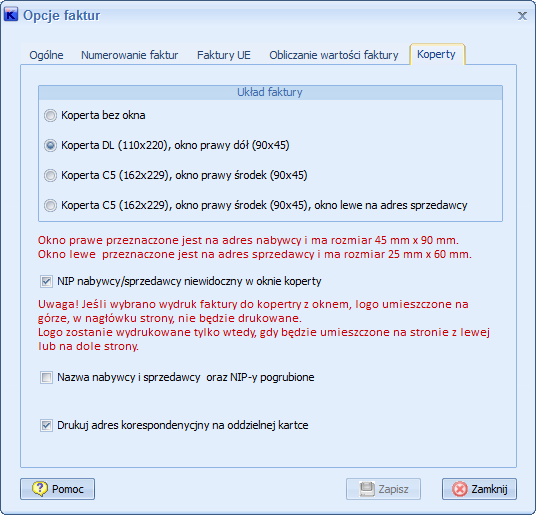The width and height of the screenshot is (536, 515).
Task: Click the 'Uwaga! Jeśli wybrano wydruk' warning text
Action: tap(253, 311)
